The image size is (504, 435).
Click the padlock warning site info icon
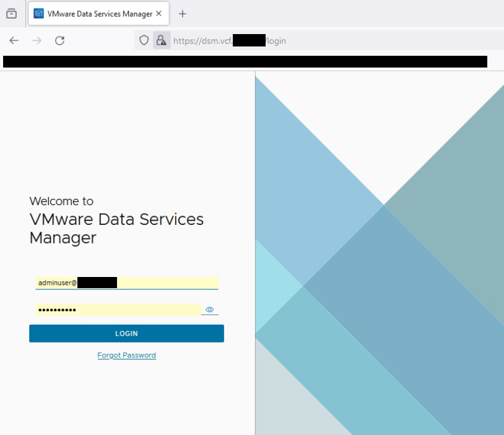coord(162,40)
